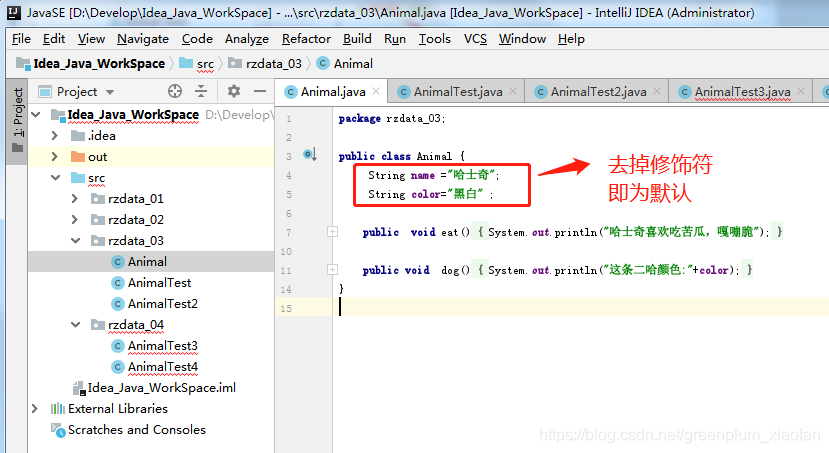This screenshot has width=829, height=453.
Task: Expand the rzdata_01 package
Action: 75,199
